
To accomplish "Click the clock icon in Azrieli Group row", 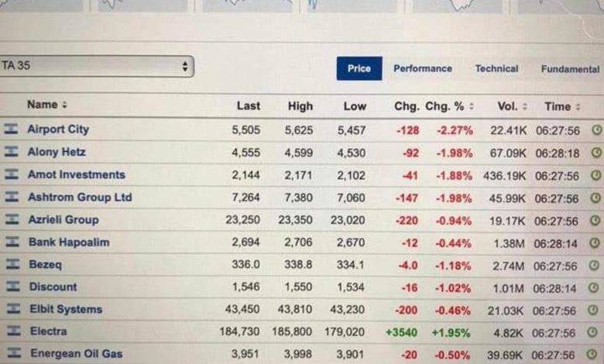I will 595,221.
